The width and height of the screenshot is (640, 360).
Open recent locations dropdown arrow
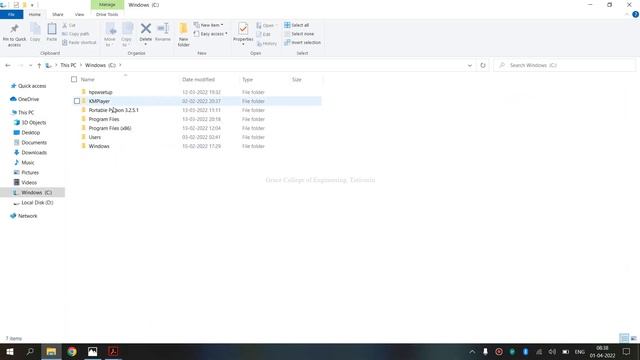click(x=31, y=65)
